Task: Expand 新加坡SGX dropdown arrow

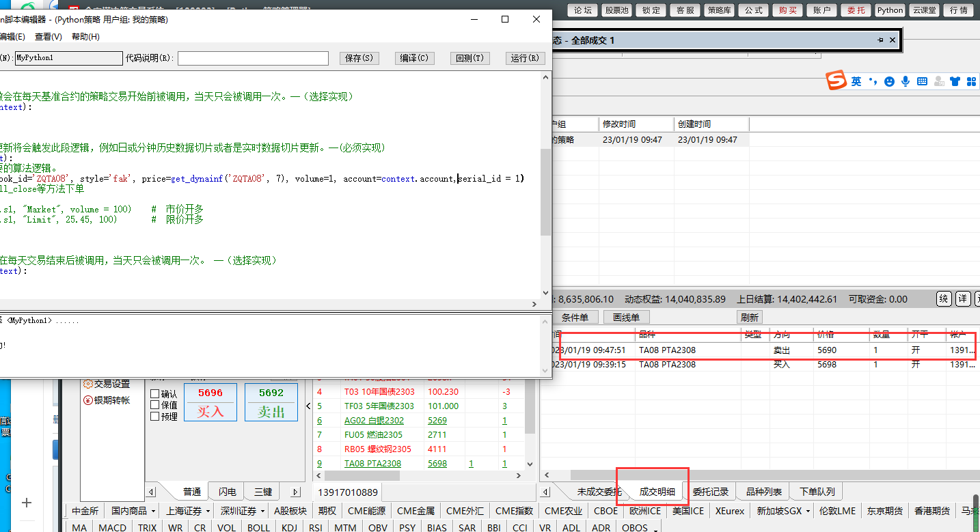Action: 808,511
